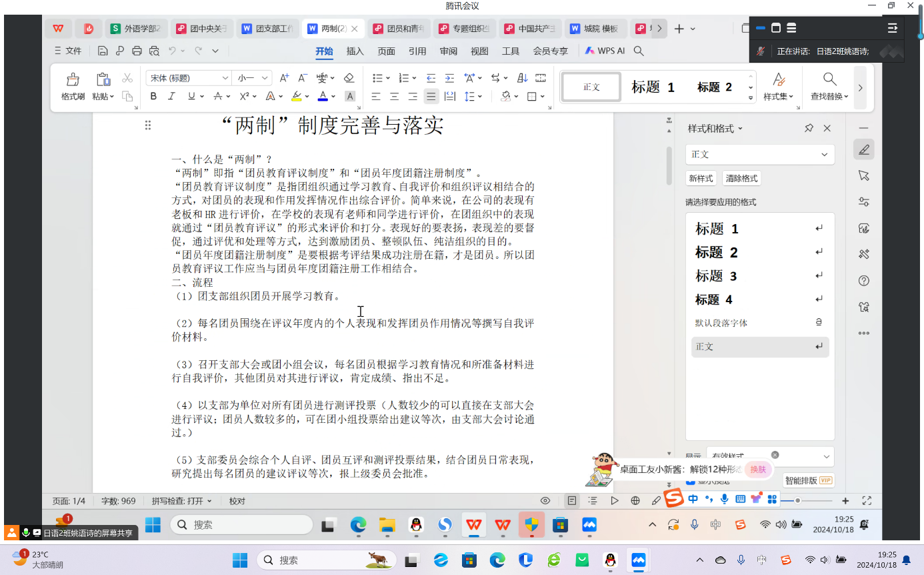The width and height of the screenshot is (924, 575).
Task: Pin the 样式和格式 panel
Action: 809,128
